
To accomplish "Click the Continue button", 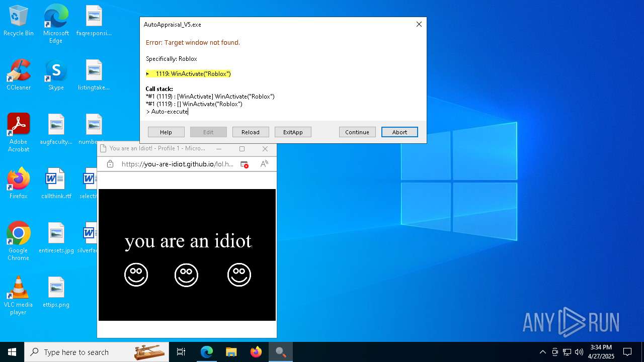I will coord(357,132).
